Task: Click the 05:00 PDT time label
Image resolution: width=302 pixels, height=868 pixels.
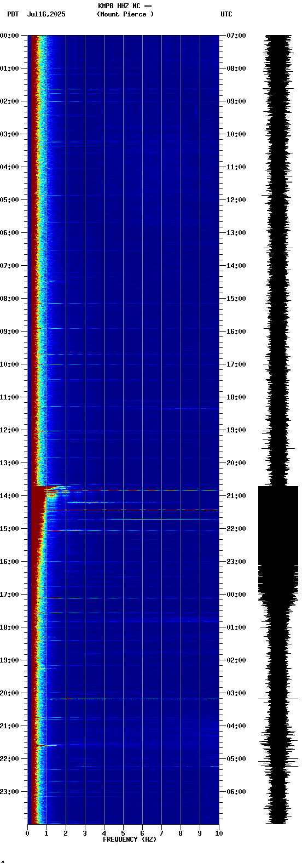Action: (x=9, y=200)
